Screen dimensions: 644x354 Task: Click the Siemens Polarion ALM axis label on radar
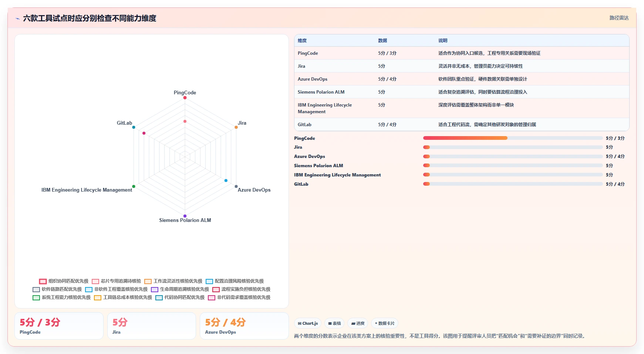click(185, 220)
